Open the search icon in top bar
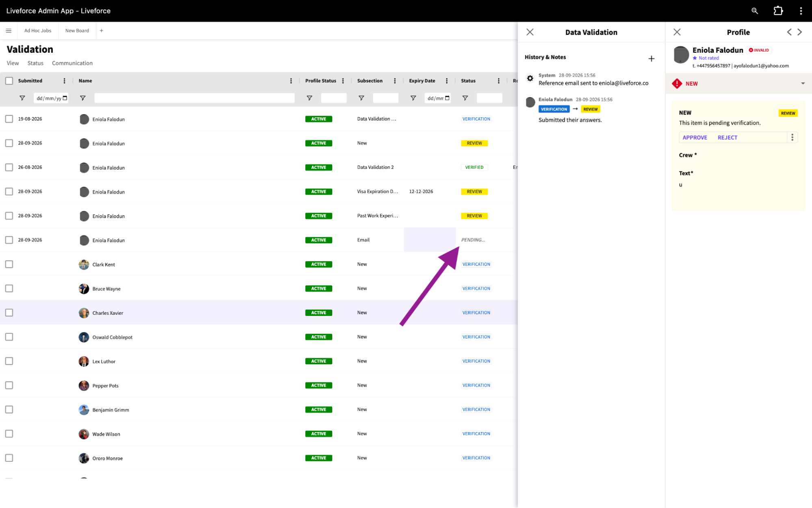This screenshot has width=812, height=508. click(x=754, y=11)
